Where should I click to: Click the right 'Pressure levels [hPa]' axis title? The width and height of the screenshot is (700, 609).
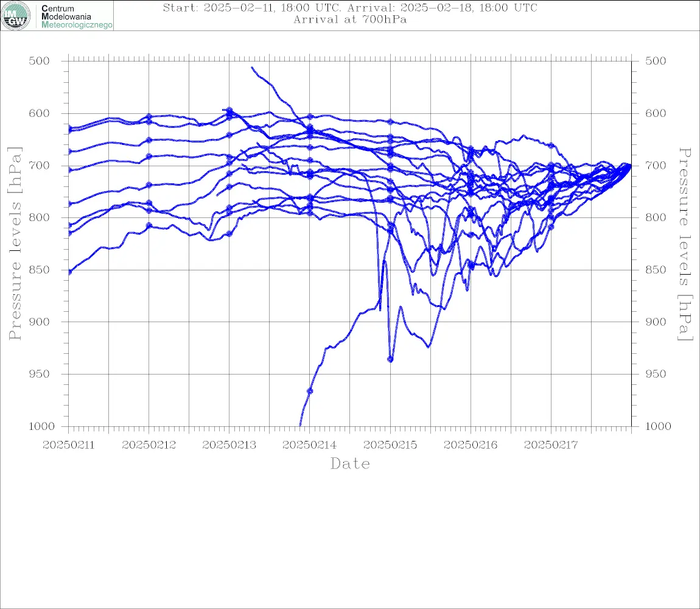(685, 244)
